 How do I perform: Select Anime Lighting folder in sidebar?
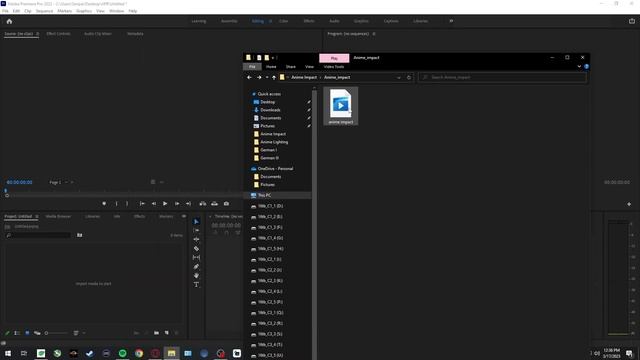pos(274,142)
